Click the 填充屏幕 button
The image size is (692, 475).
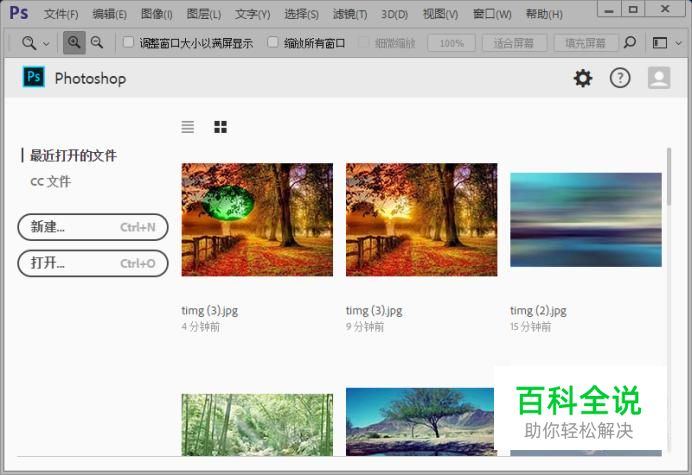[x=585, y=43]
